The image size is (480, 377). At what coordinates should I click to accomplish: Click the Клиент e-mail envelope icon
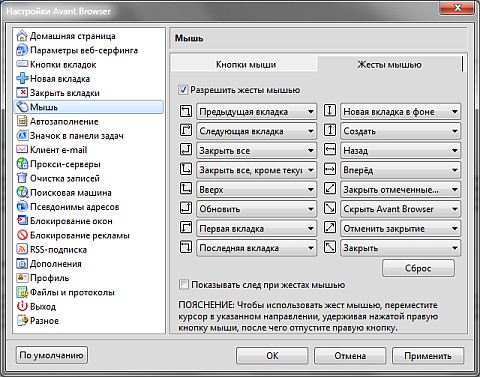(22, 149)
